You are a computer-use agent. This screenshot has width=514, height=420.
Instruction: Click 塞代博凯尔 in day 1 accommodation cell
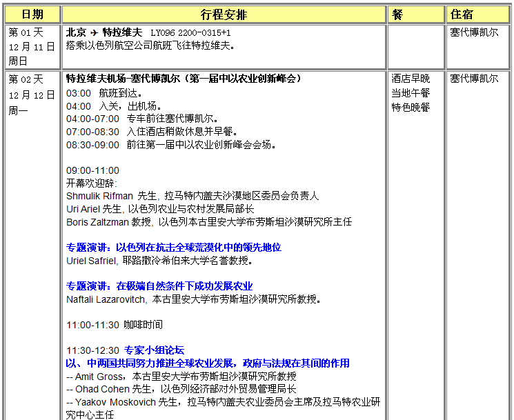point(474,32)
